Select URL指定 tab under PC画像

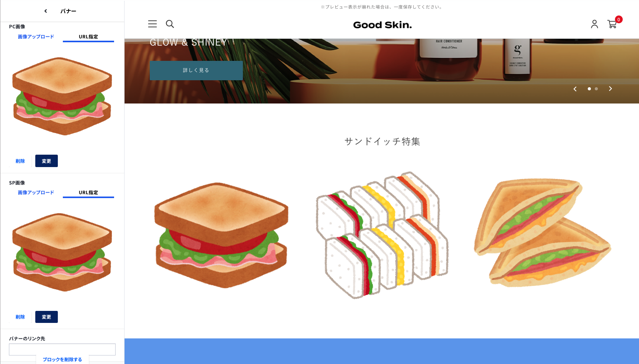point(88,37)
